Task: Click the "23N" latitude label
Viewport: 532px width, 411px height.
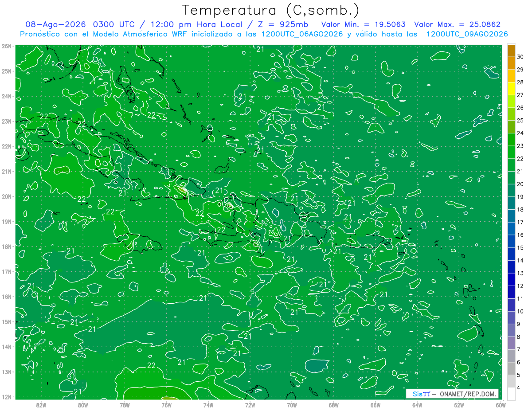Action: pos(6,121)
